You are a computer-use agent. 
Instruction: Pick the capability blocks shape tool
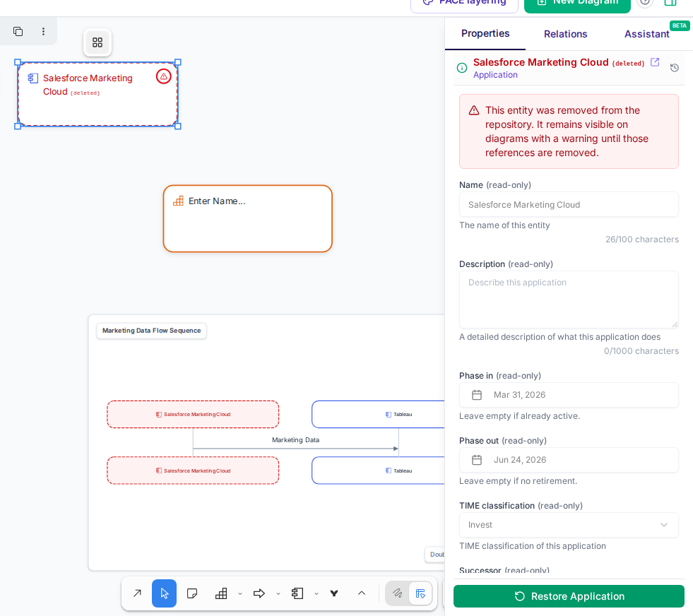click(221, 593)
